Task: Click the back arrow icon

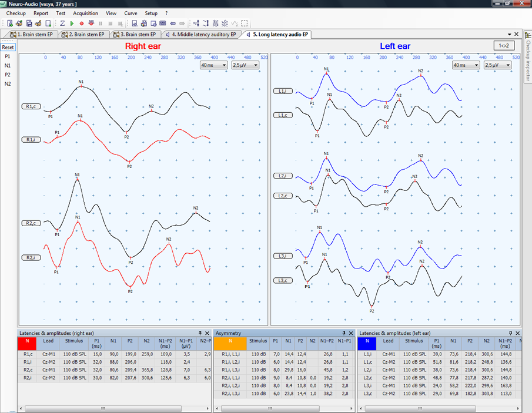Action: 173,23
